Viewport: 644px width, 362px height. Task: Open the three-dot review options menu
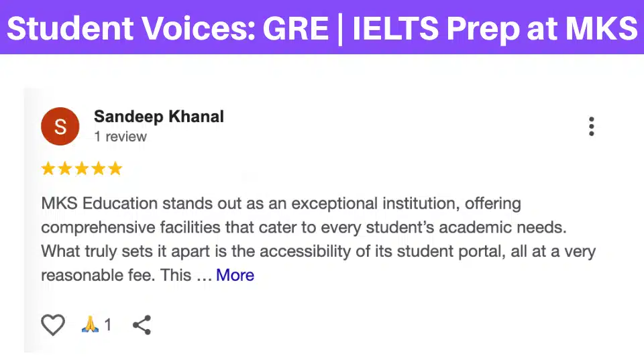click(x=591, y=127)
